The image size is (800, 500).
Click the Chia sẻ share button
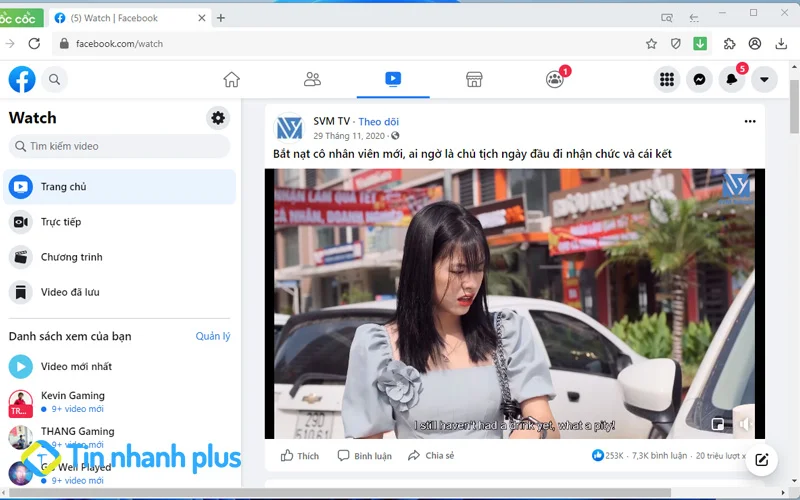coord(431,456)
